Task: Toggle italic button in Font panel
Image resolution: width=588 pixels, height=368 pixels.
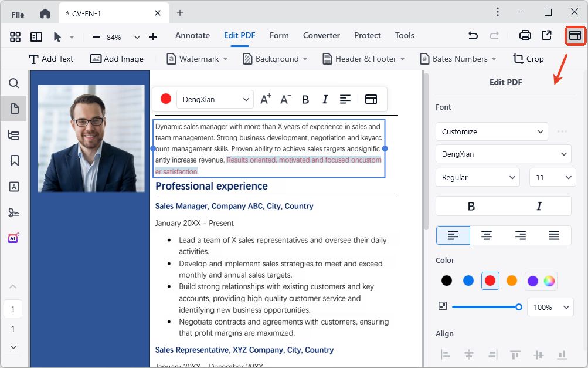Action: click(538, 206)
